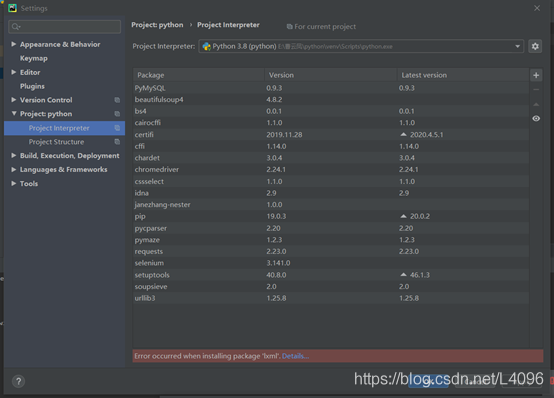Select the PyMySQL package row
The height and width of the screenshot is (398, 554).
[331, 88]
